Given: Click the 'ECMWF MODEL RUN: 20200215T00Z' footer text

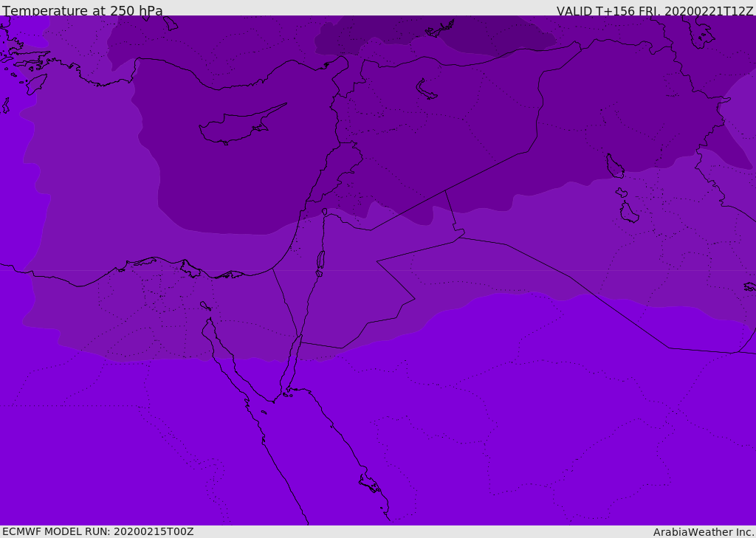Looking at the screenshot, I should click(x=98, y=532).
